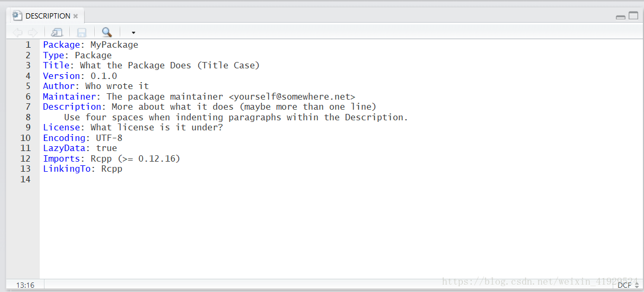Click the back navigation arrow in toolbar
The height and width of the screenshot is (292, 644).
(x=17, y=32)
